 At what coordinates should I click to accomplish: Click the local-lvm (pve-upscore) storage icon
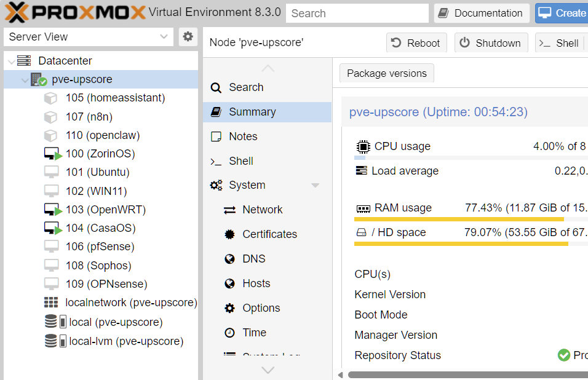tap(55, 341)
